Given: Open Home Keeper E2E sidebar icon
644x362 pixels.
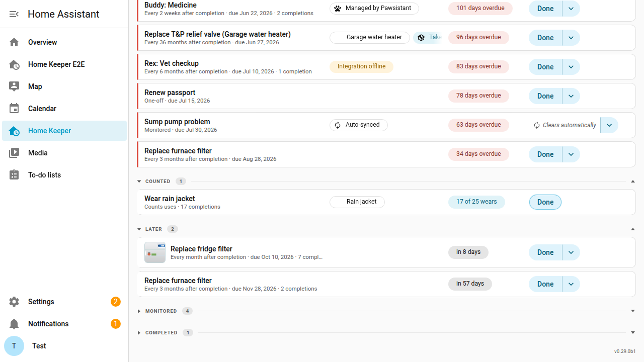Looking at the screenshot, I should point(14,64).
